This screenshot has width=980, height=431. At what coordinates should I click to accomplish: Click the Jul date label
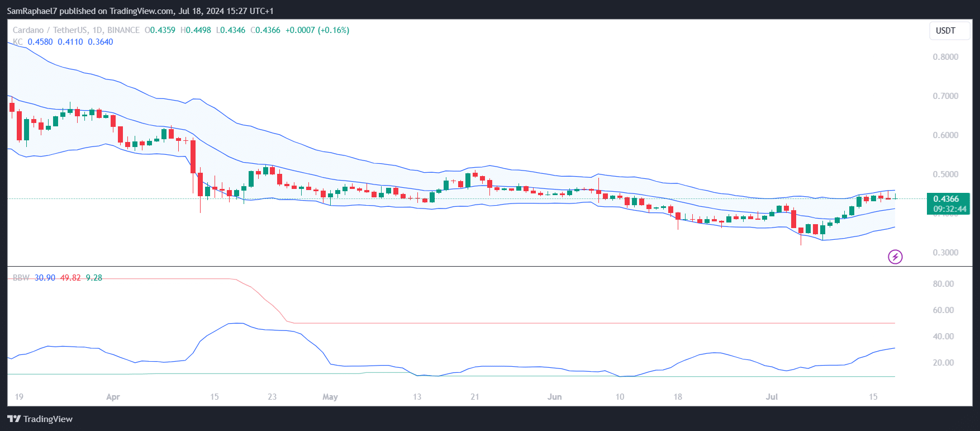[x=772, y=397]
